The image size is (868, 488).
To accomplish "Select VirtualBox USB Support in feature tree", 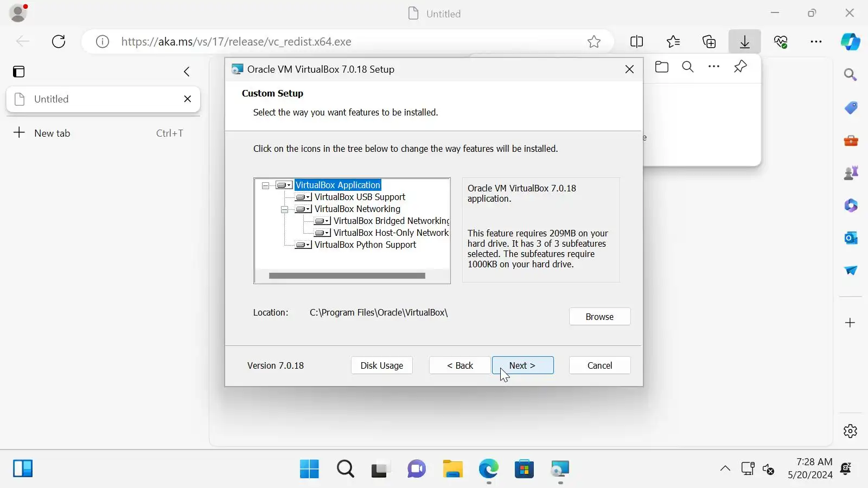I will click(360, 197).
